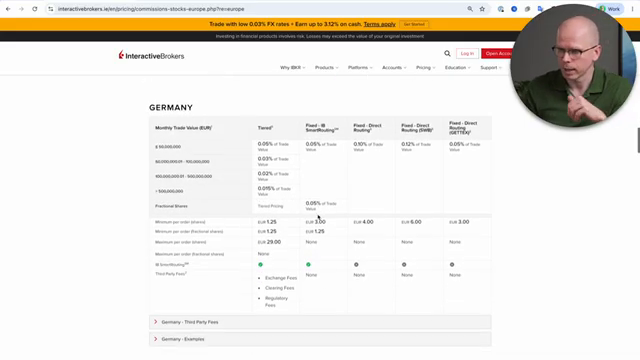Click grey dot under Fixed Direct Routing column
640x360 pixels.
[x=356, y=264]
